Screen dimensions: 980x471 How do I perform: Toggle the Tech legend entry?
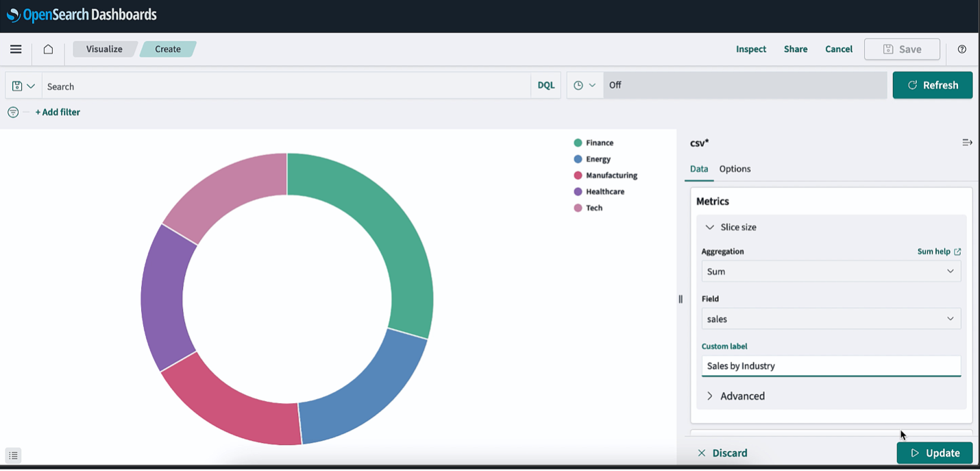click(x=588, y=208)
